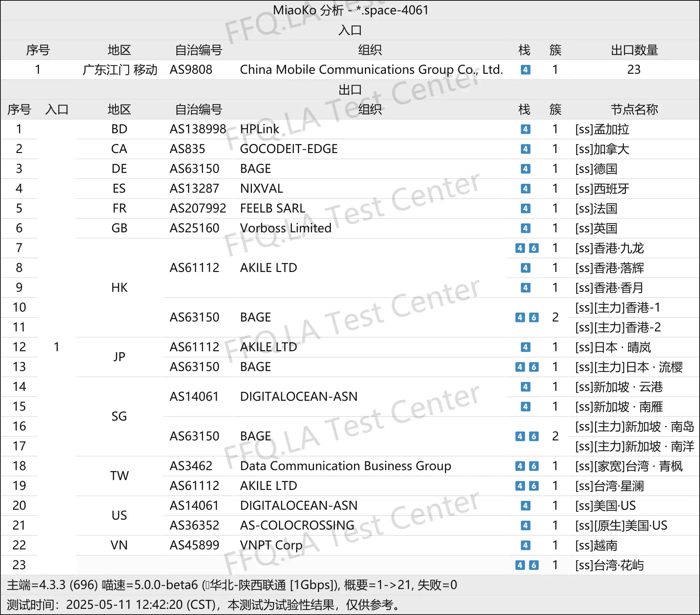Click organization Data Communication Business Group
Screen dimensions: 700x615
(x=346, y=466)
